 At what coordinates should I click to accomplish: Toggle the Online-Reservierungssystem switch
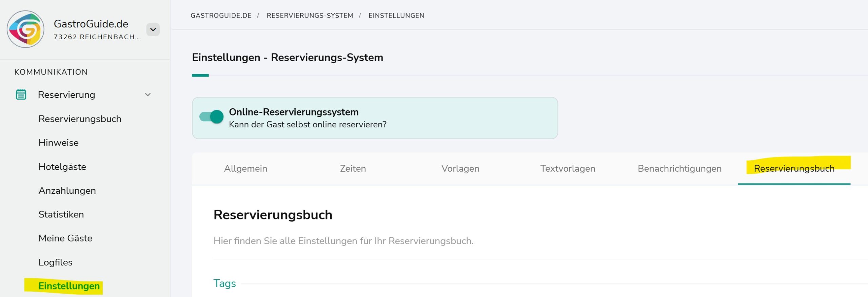point(212,117)
